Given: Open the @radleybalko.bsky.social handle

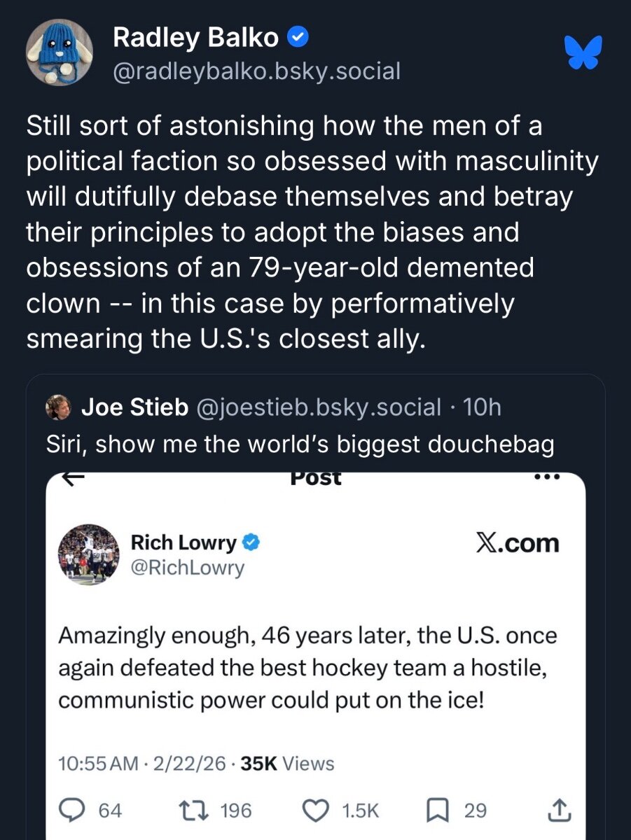Looking at the screenshot, I should tap(256, 71).
